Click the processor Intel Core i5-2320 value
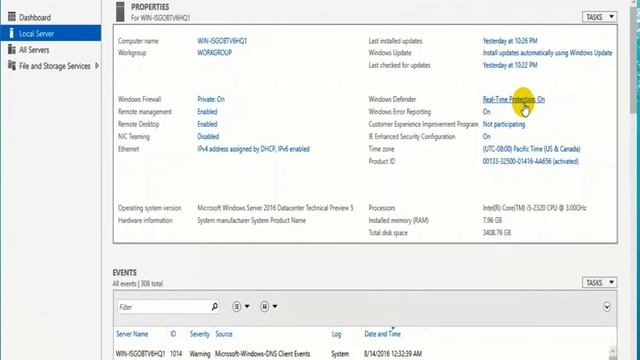This screenshot has height=360, width=640. point(534,208)
